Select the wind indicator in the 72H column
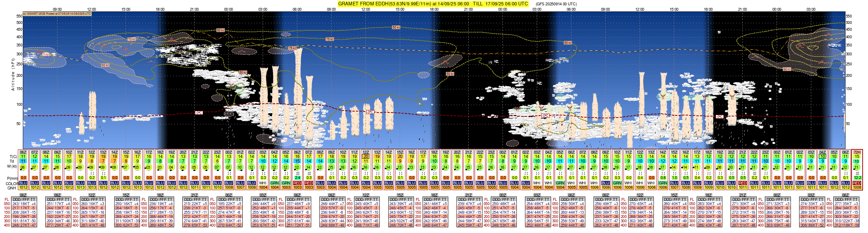 coord(857,167)
